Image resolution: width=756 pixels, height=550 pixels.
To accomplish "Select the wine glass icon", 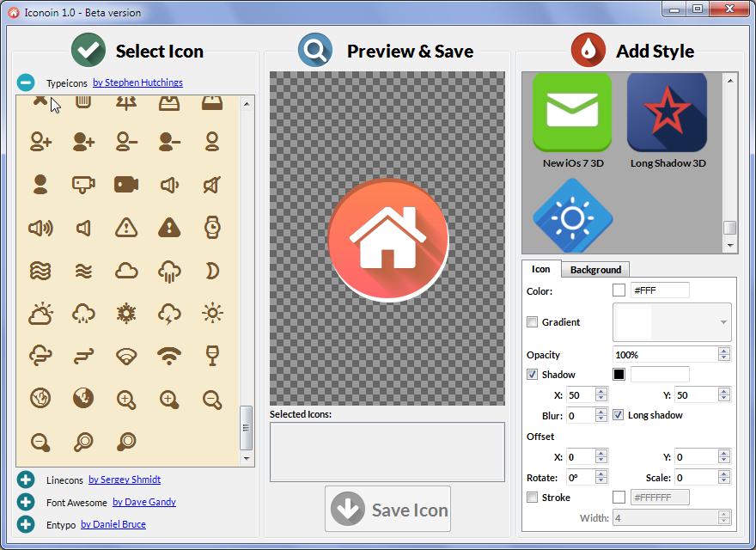I will 213,357.
